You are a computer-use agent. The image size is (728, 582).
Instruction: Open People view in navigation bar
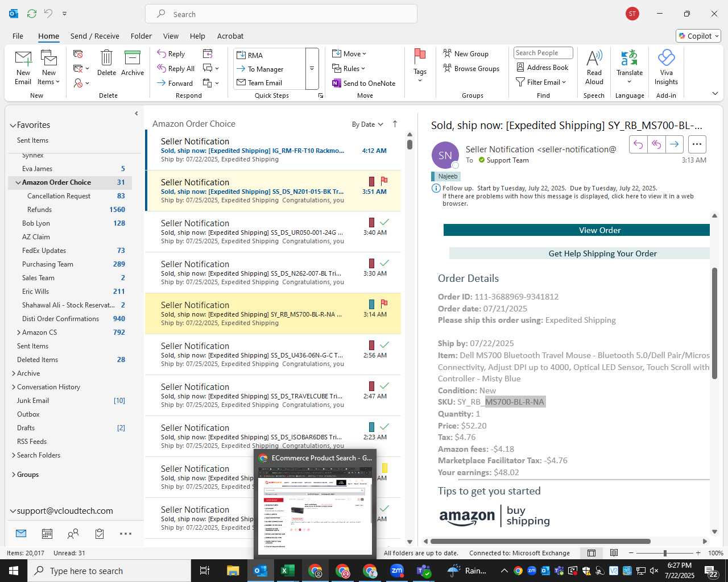click(x=73, y=534)
